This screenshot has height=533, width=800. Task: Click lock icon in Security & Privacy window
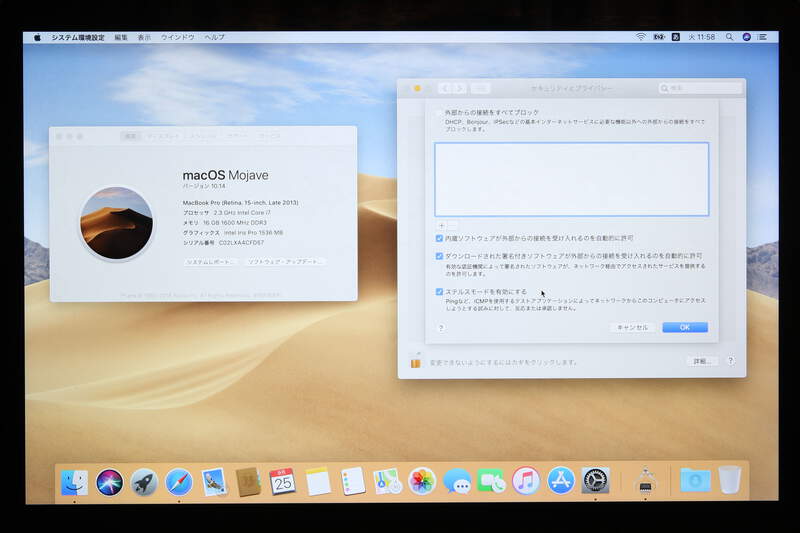tap(416, 361)
